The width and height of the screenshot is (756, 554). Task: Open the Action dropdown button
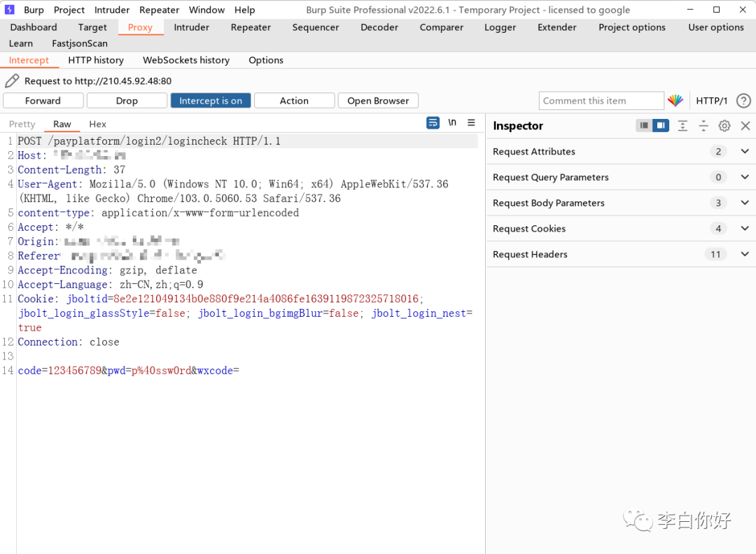pos(294,101)
